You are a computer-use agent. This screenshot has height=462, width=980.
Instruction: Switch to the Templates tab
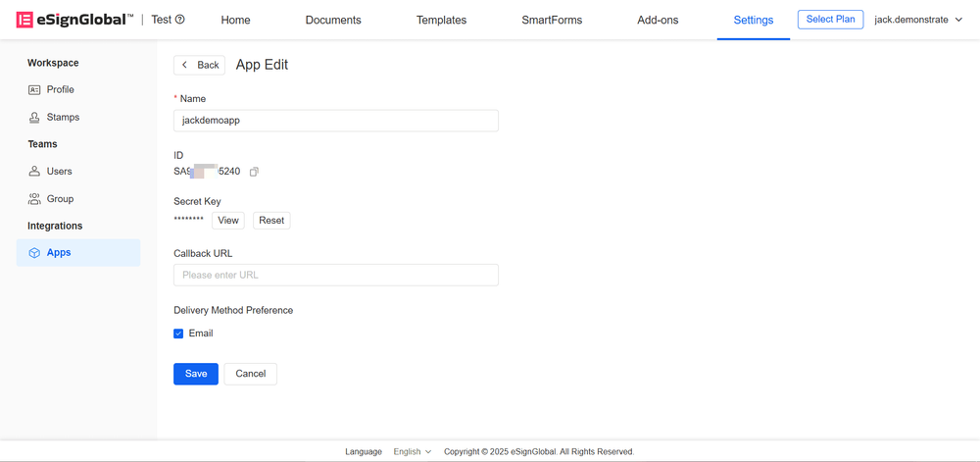coord(441,20)
